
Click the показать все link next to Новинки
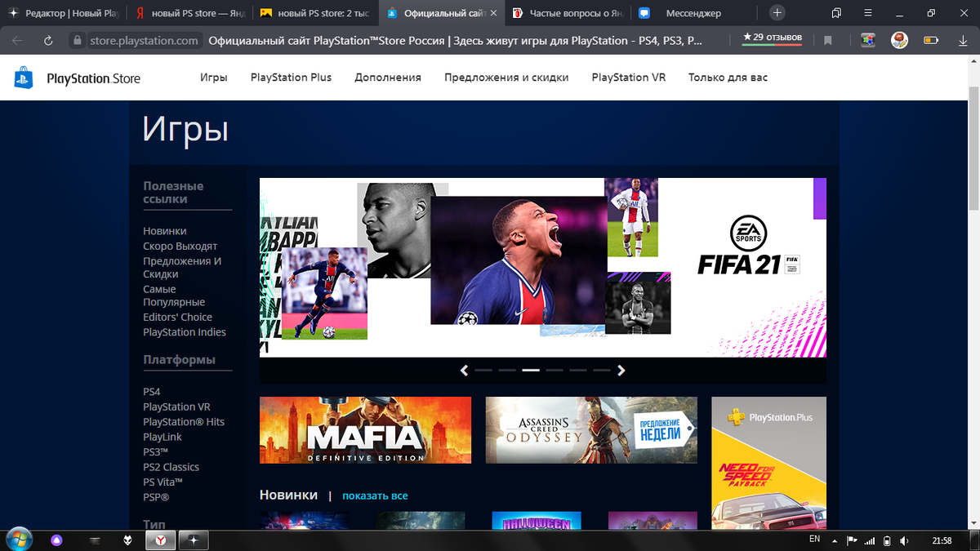tap(375, 495)
